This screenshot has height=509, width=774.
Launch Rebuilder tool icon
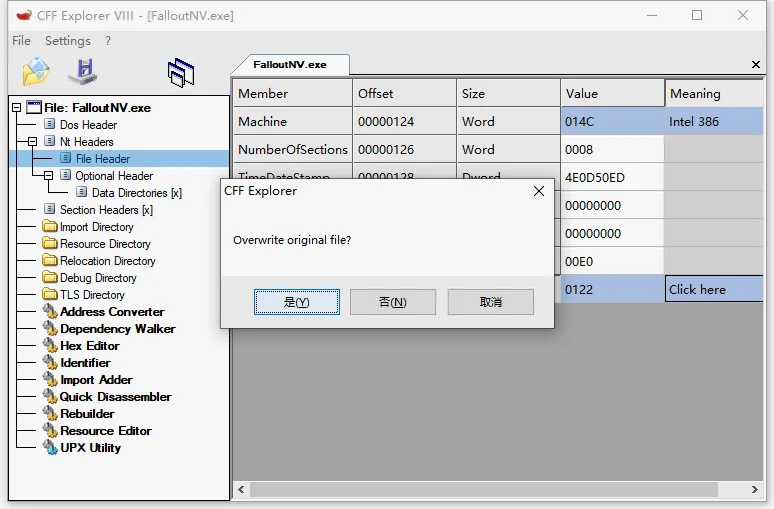50,413
